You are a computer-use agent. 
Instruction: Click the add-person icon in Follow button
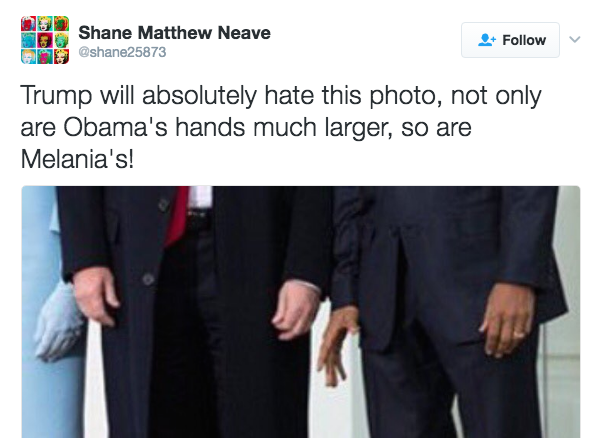(x=487, y=40)
